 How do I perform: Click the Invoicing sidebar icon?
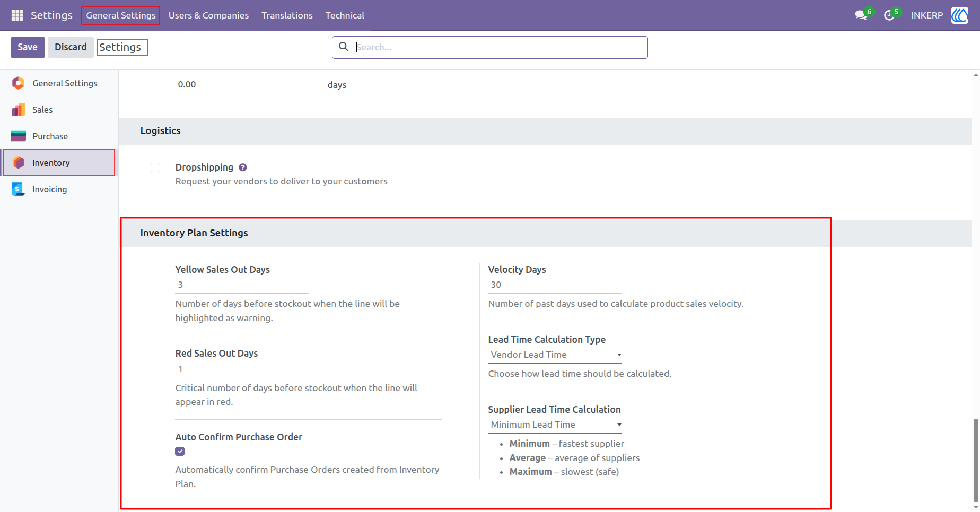click(x=18, y=189)
